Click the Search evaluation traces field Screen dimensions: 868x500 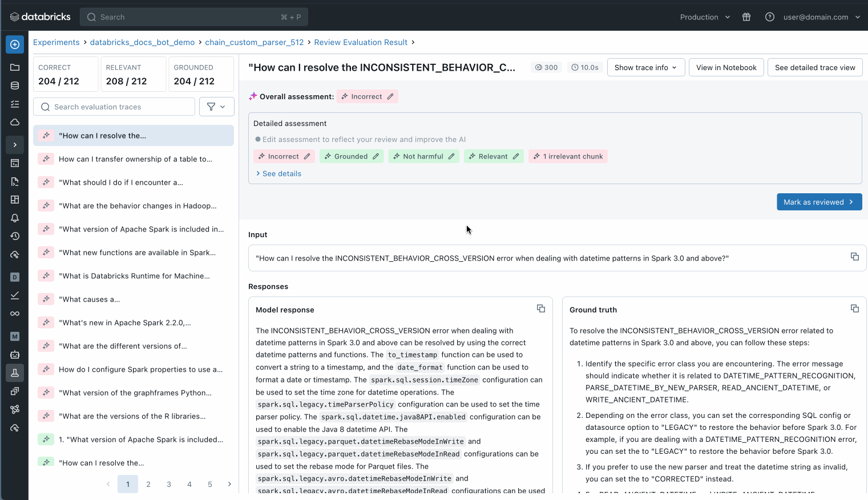(x=114, y=107)
